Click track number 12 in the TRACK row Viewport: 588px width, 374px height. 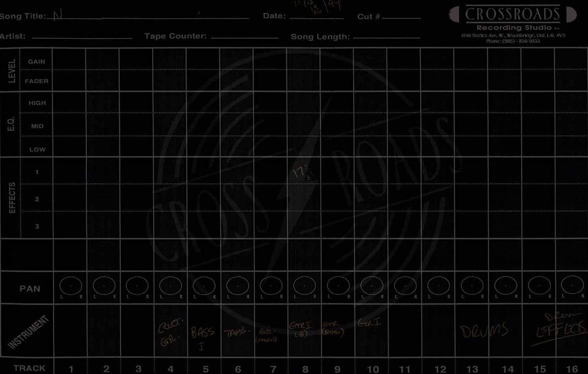pos(440,369)
